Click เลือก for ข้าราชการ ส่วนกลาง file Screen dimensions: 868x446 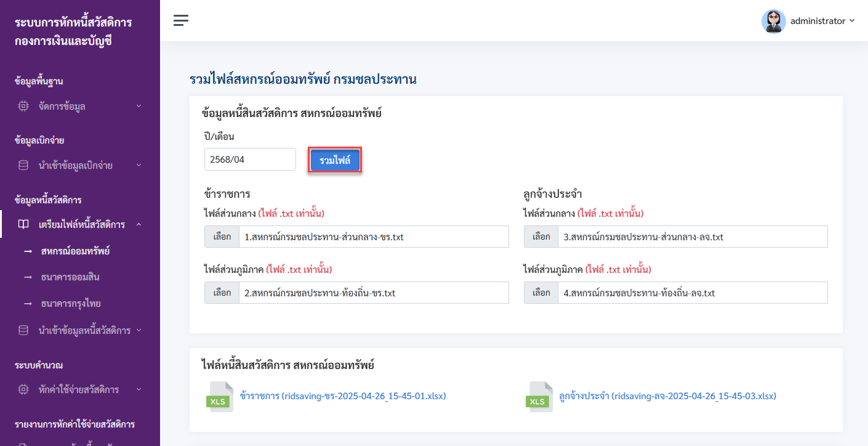pyautogui.click(x=222, y=237)
